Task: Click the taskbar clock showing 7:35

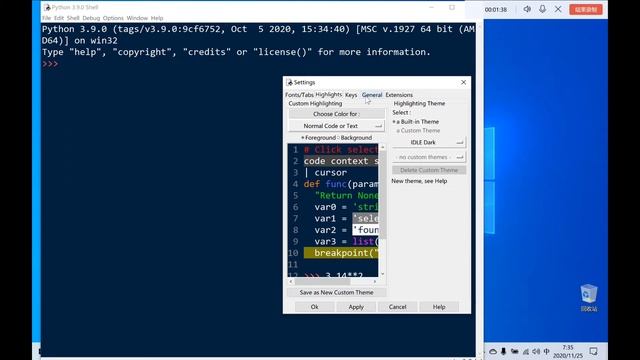Action: coord(567,351)
